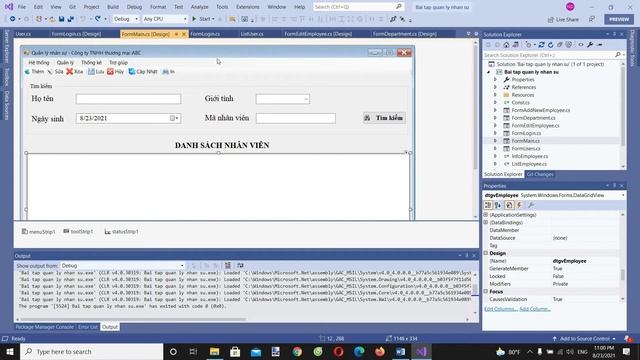The height and width of the screenshot is (360, 640).
Task: Open File Explorer from Windows taskbar
Action: pos(214,351)
